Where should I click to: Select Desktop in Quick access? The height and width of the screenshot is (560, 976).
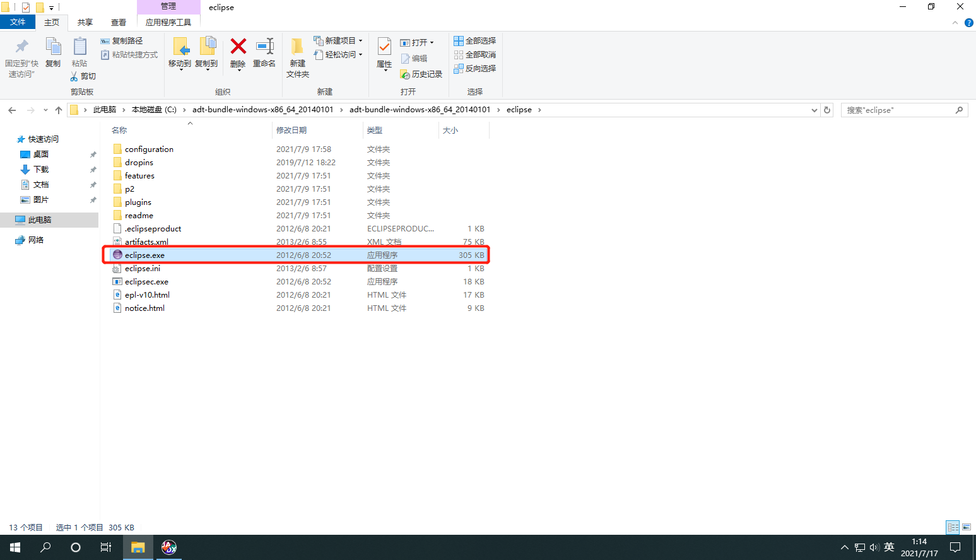pyautogui.click(x=41, y=155)
